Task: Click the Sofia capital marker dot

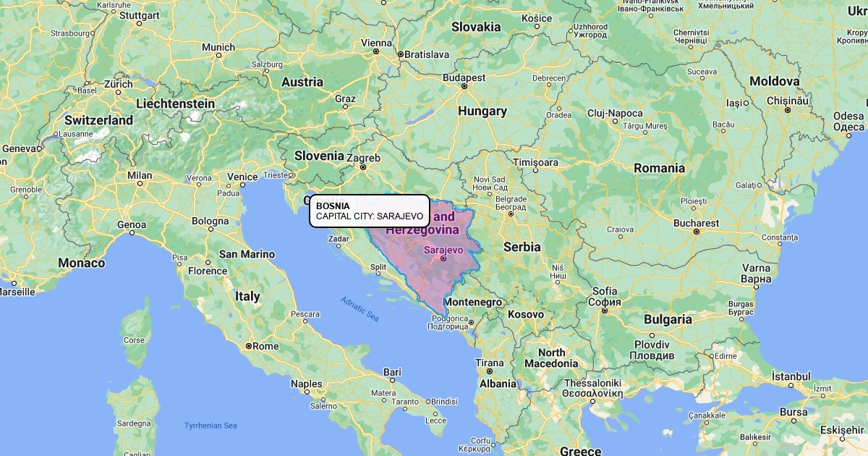Action: click(605, 311)
